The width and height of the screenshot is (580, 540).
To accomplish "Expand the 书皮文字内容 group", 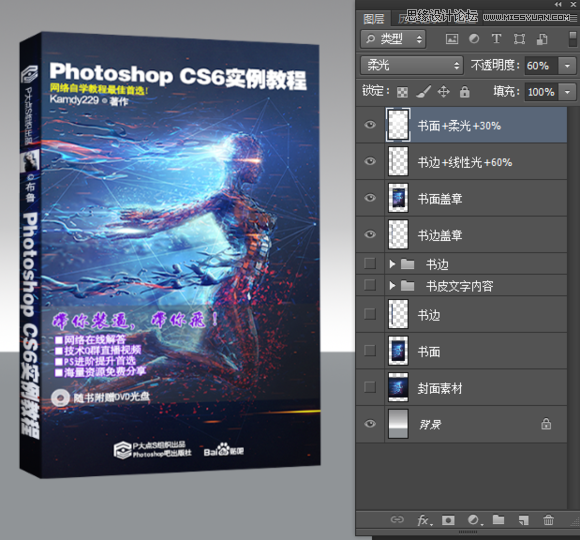I will [x=392, y=286].
